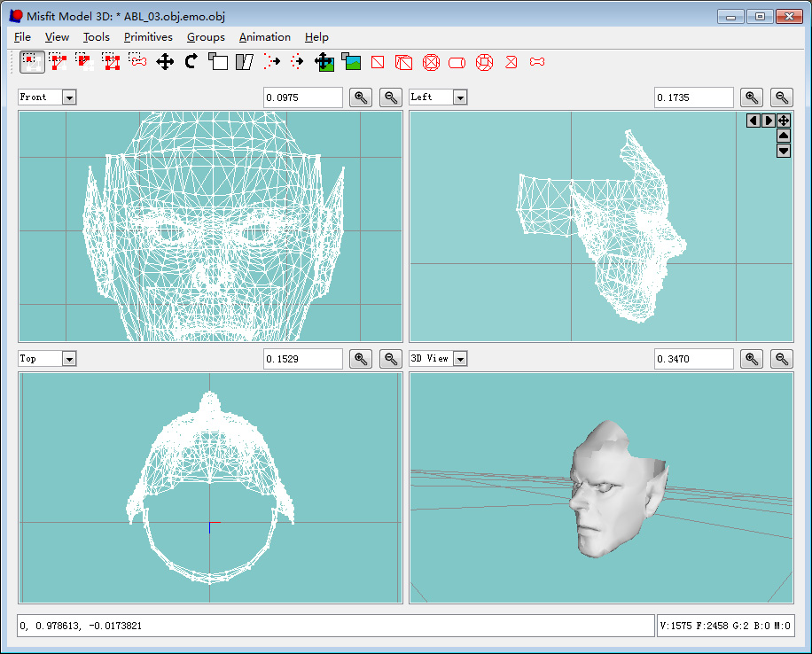Image resolution: width=812 pixels, height=654 pixels.
Task: Select the Create Cube tool
Action: pos(404,62)
